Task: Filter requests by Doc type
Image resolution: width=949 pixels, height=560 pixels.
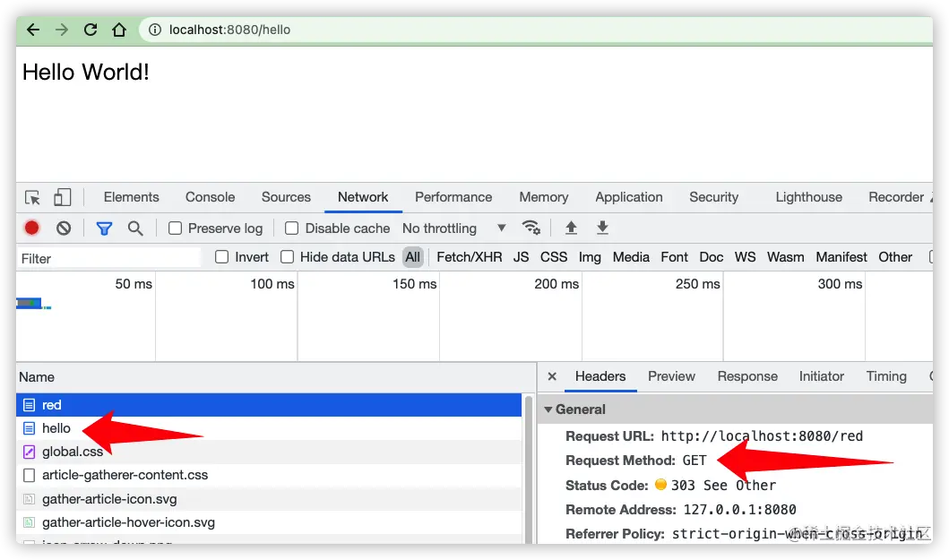Action: 712,257
